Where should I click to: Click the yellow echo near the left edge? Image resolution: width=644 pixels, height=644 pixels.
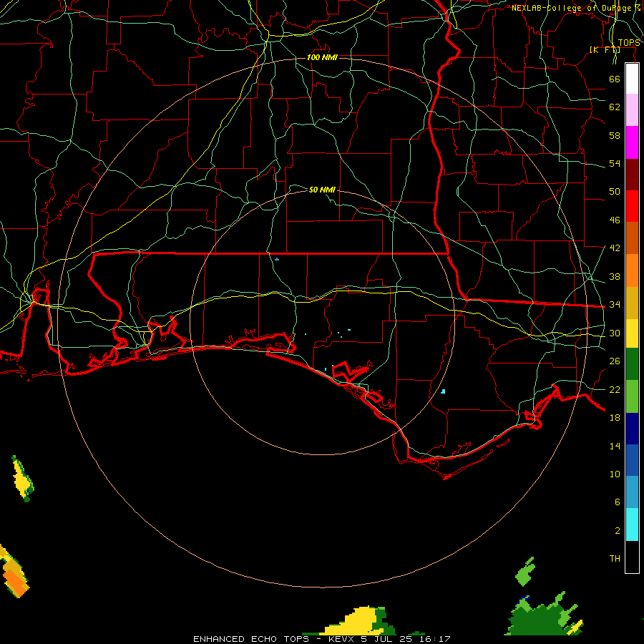[21, 479]
